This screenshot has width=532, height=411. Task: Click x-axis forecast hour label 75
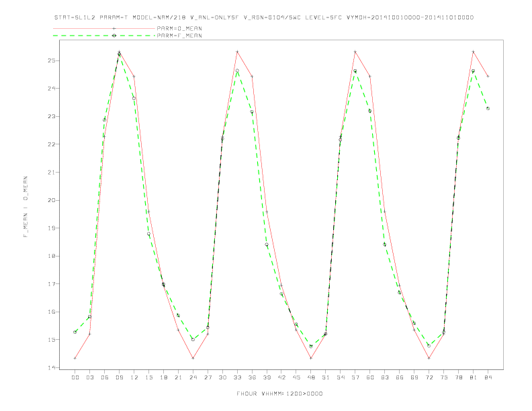444,377
